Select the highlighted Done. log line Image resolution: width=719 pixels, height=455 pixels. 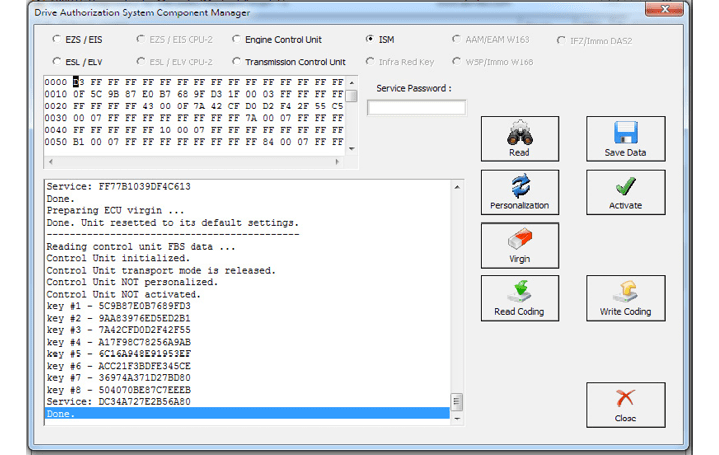pos(245,413)
